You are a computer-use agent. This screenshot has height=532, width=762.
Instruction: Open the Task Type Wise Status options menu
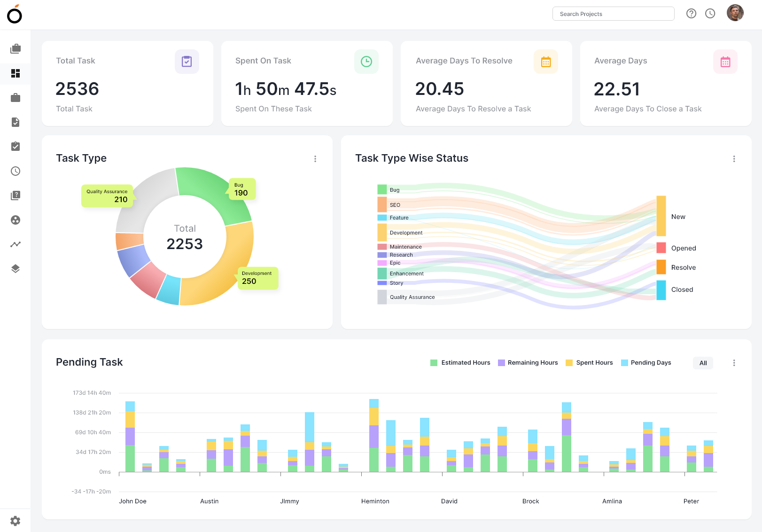point(734,159)
